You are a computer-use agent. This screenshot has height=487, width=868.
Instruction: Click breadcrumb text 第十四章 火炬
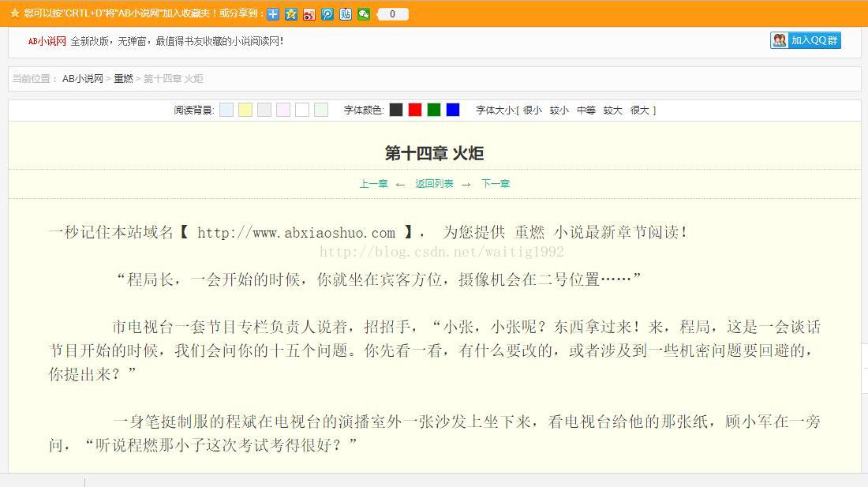point(174,79)
